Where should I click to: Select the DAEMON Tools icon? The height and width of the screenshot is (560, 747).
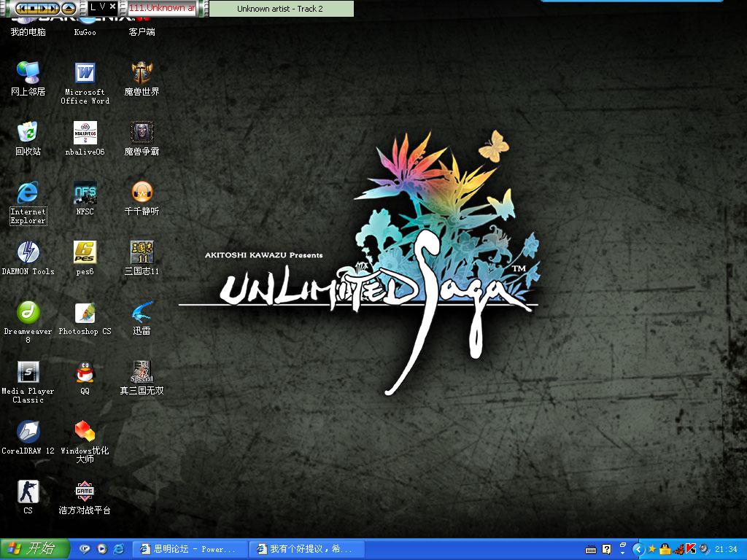28,258
